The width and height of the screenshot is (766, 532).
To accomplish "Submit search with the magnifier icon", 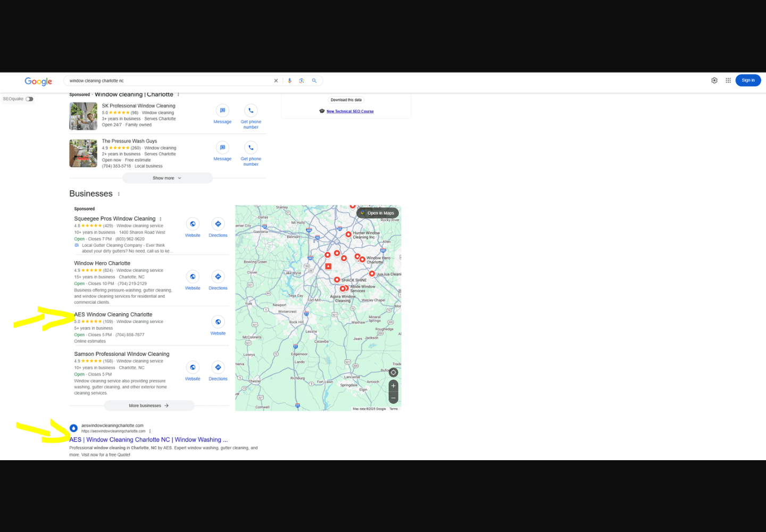I will (x=314, y=81).
